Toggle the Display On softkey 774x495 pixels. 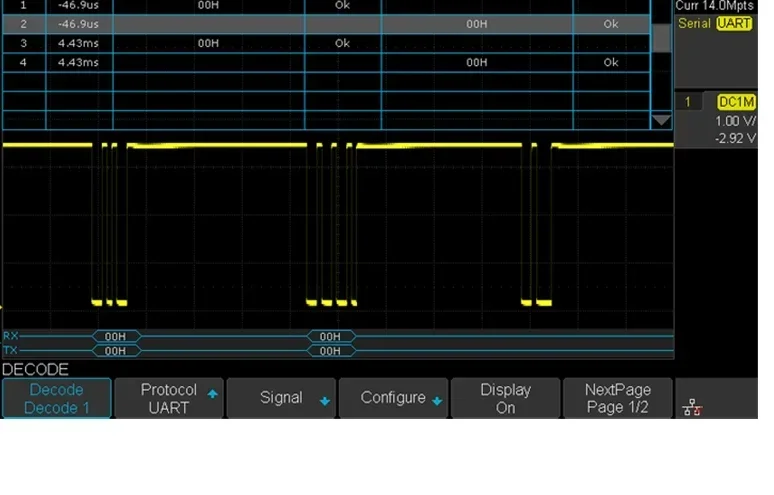tap(505, 398)
